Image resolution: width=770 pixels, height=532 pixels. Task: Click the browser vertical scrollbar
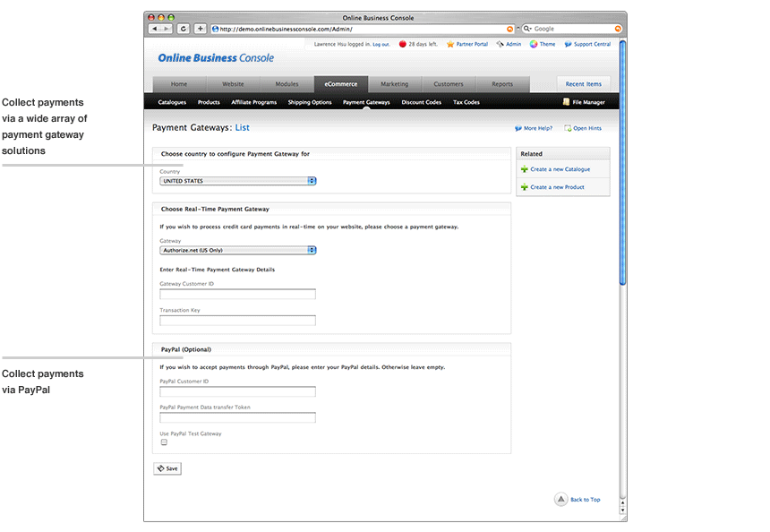pos(622,161)
